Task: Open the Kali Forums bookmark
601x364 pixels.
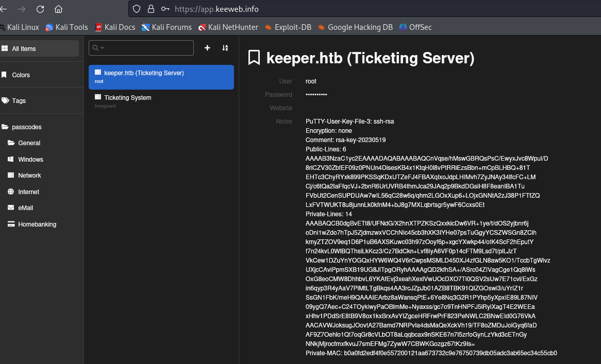Action: coord(166,27)
